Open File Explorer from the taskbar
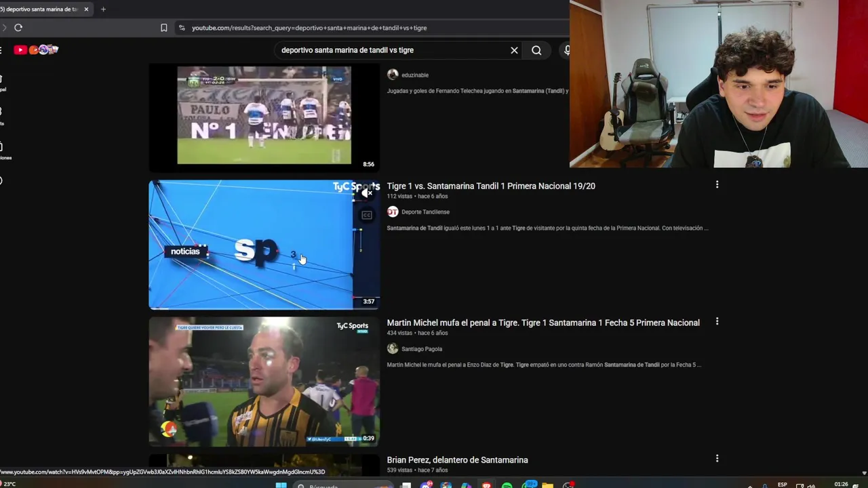Image resolution: width=868 pixels, height=488 pixels. (x=547, y=485)
